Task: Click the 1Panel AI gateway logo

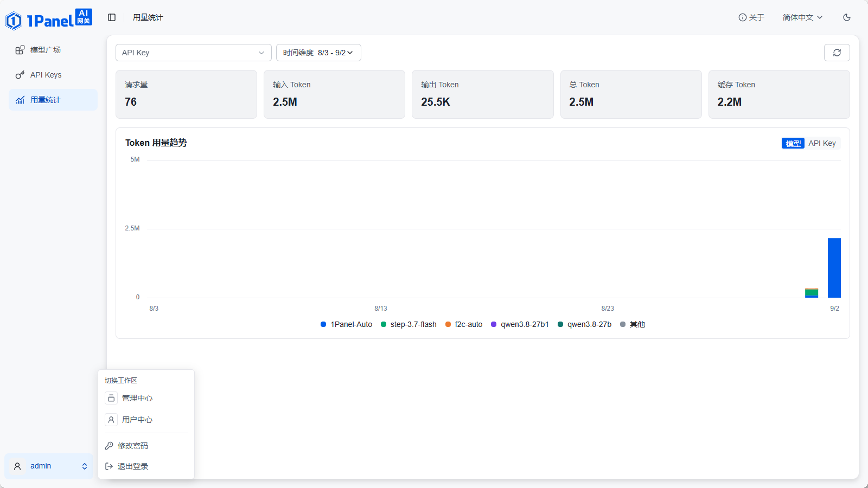Action: pyautogui.click(x=49, y=20)
